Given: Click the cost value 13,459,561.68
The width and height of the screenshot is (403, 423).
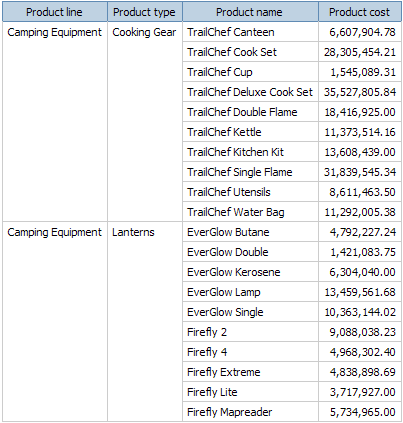Looking at the screenshot, I should tap(360, 292).
